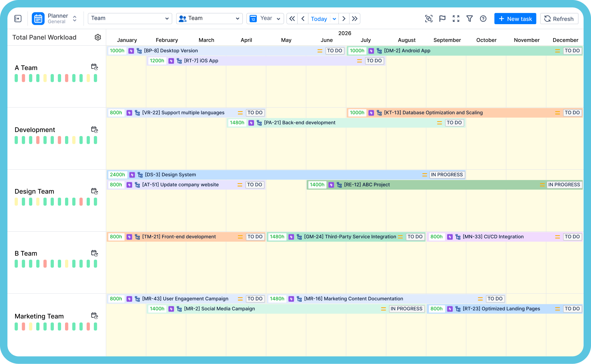Image resolution: width=591 pixels, height=364 pixels.
Task: Click IN PROGRESS status on Design System
Action: (447, 175)
